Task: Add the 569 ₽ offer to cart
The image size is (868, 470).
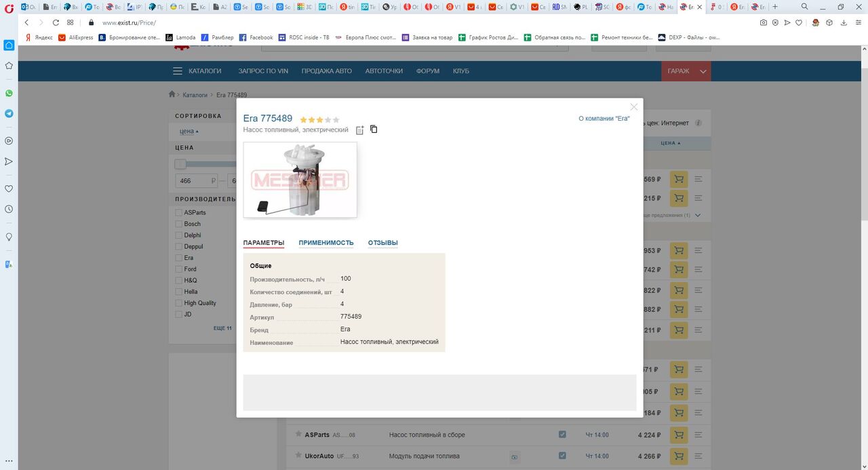Action: pyautogui.click(x=679, y=179)
